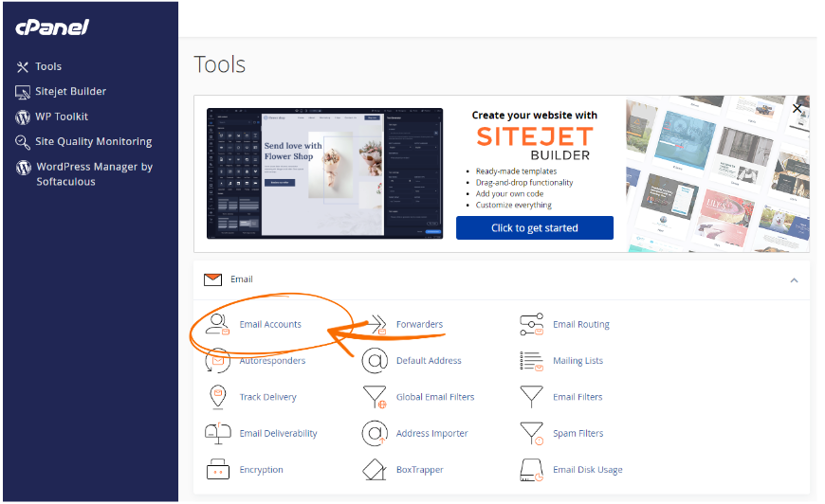The image size is (825, 504).
Task: Click the Site Quality Monitoring magnifier icon
Action: (x=23, y=142)
